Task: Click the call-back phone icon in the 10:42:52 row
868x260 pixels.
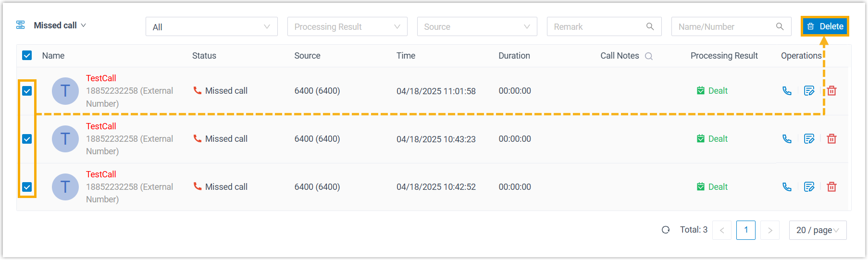Action: (787, 187)
